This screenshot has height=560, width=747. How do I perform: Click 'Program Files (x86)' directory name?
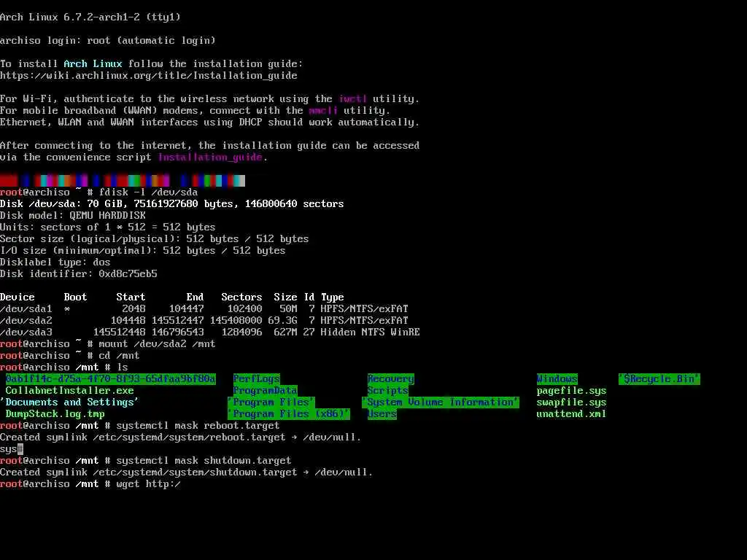[289, 414]
